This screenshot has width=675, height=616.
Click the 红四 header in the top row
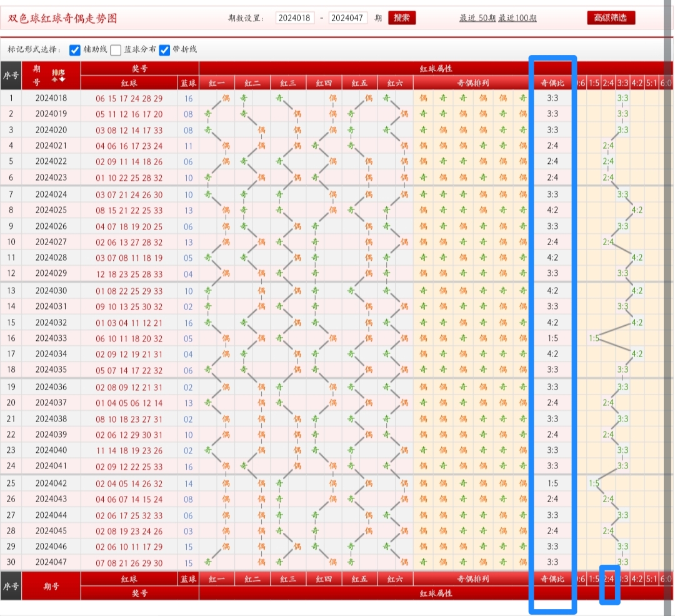(x=324, y=83)
